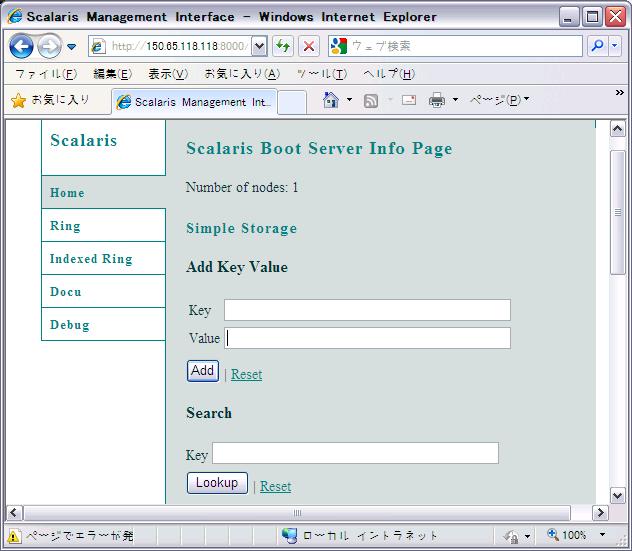Image resolution: width=632 pixels, height=551 pixels.
Task: Go to Indexed Ring in sidebar
Action: pyautogui.click(x=91, y=259)
